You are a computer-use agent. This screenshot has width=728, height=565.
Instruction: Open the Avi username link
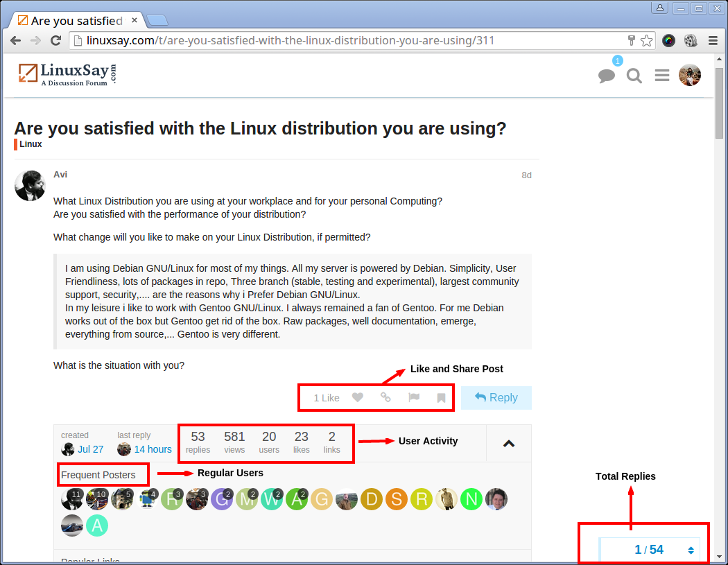(x=60, y=175)
